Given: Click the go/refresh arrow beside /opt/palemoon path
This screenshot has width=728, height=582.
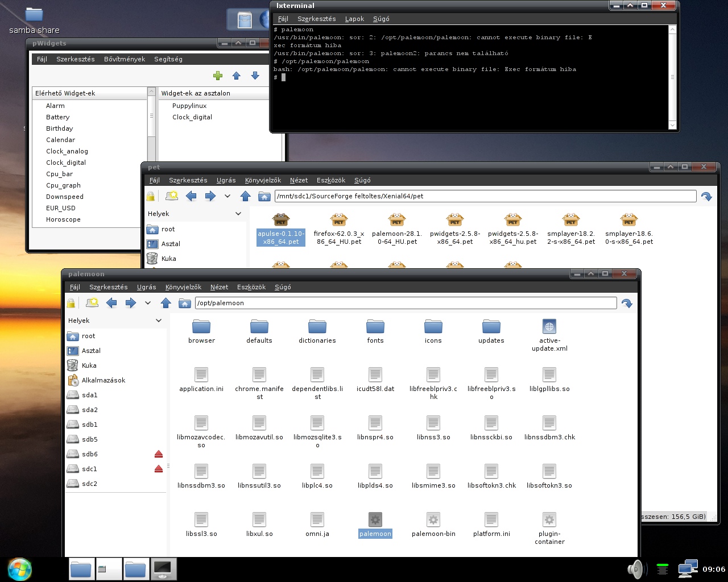Looking at the screenshot, I should 627,304.
